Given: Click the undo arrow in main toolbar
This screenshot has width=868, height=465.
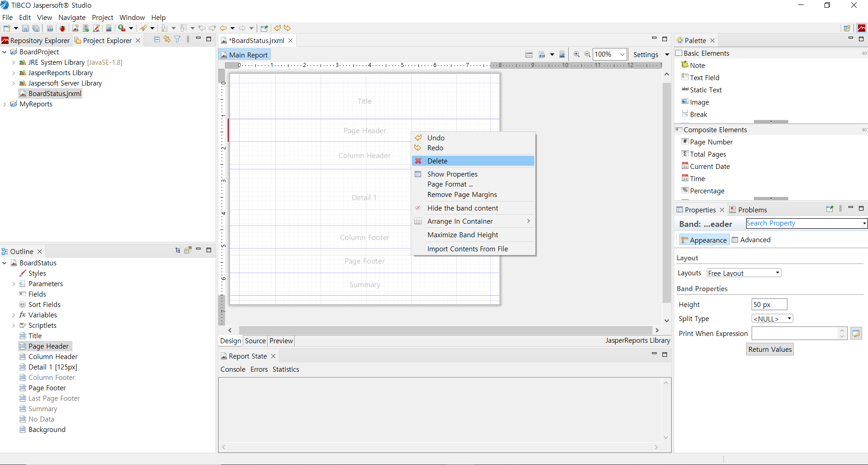Looking at the screenshot, I should (x=277, y=28).
